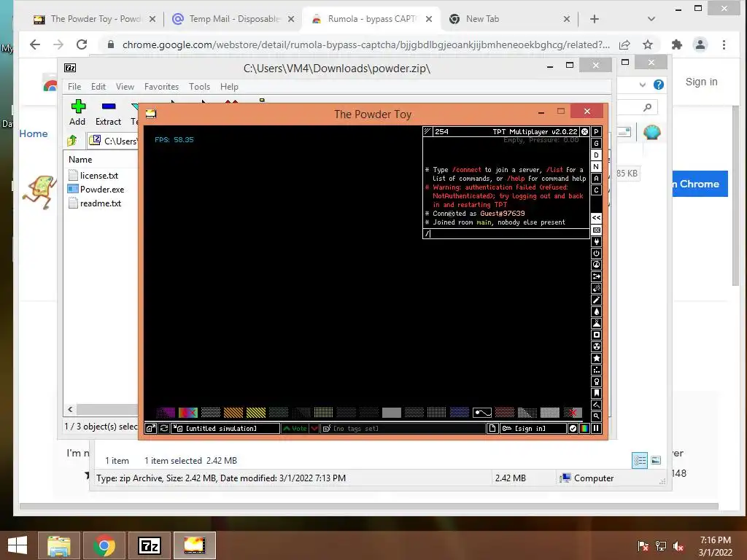Toggle the C button on the right panel
The width and height of the screenshot is (747, 560).
[596, 190]
